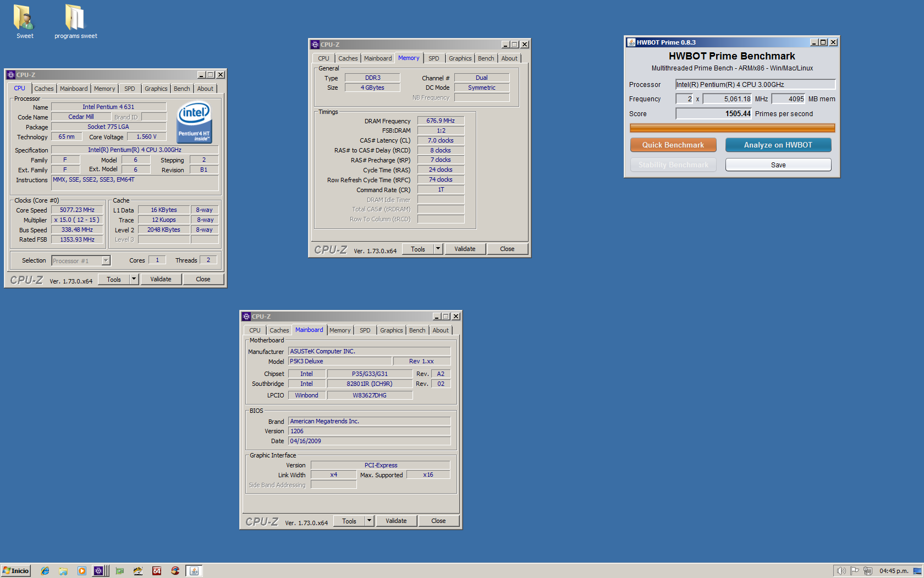The height and width of the screenshot is (578, 924).
Task: Expand Tools arrow in Mainboard tab window
Action: 370,521
